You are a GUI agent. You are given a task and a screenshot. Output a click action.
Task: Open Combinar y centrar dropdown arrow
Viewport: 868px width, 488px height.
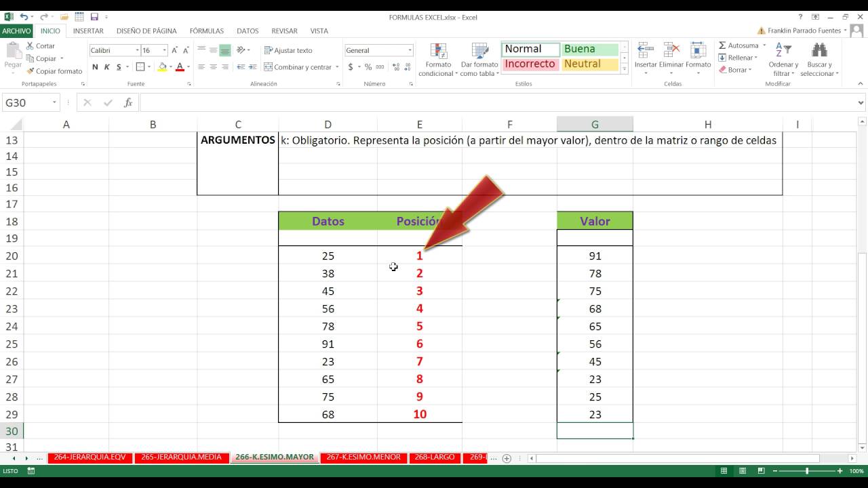(x=337, y=67)
